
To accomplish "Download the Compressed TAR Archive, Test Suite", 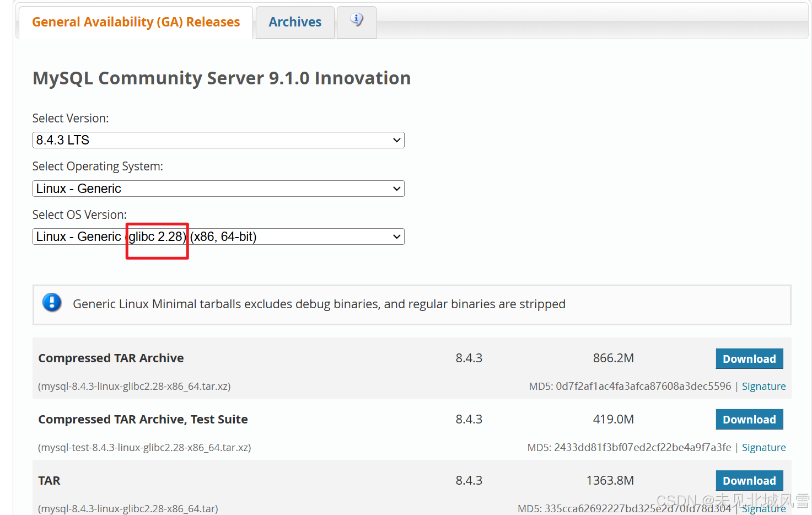I will pos(749,420).
